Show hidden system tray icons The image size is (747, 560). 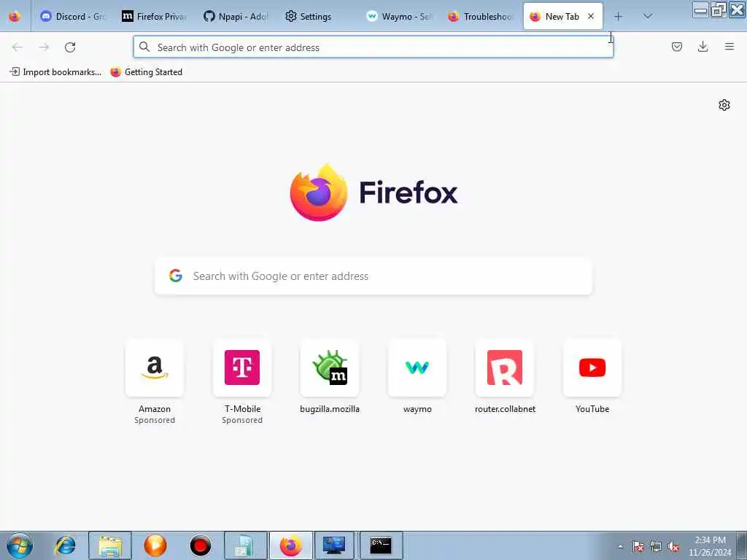[x=620, y=547]
